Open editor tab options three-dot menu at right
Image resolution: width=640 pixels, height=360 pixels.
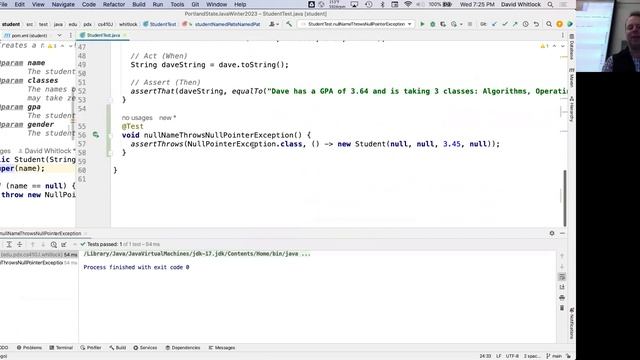562,36
